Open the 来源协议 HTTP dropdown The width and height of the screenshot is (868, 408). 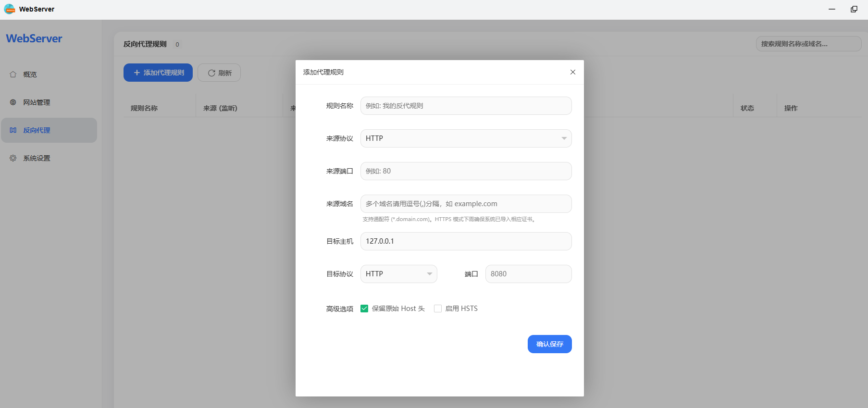[465, 138]
